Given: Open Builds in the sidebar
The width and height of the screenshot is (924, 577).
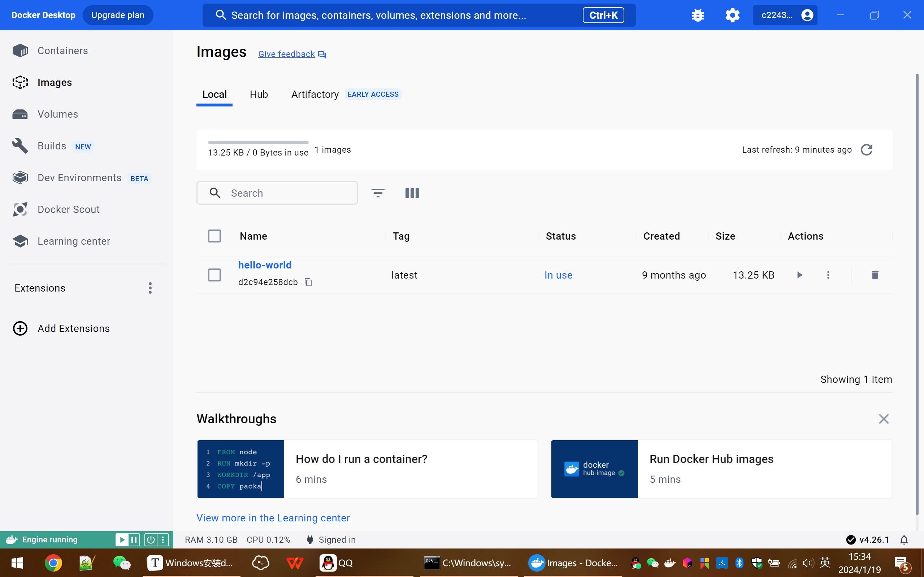Looking at the screenshot, I should point(52,146).
